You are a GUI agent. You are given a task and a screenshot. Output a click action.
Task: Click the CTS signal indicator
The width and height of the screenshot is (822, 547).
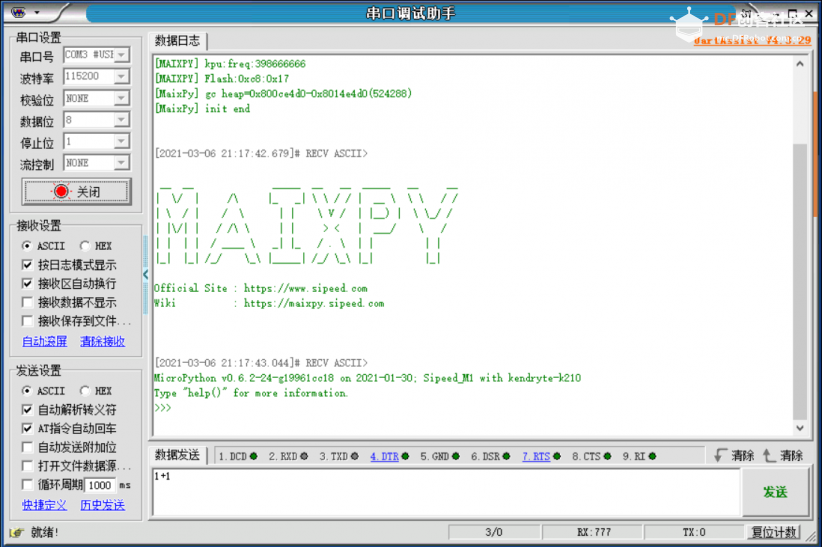coord(608,456)
